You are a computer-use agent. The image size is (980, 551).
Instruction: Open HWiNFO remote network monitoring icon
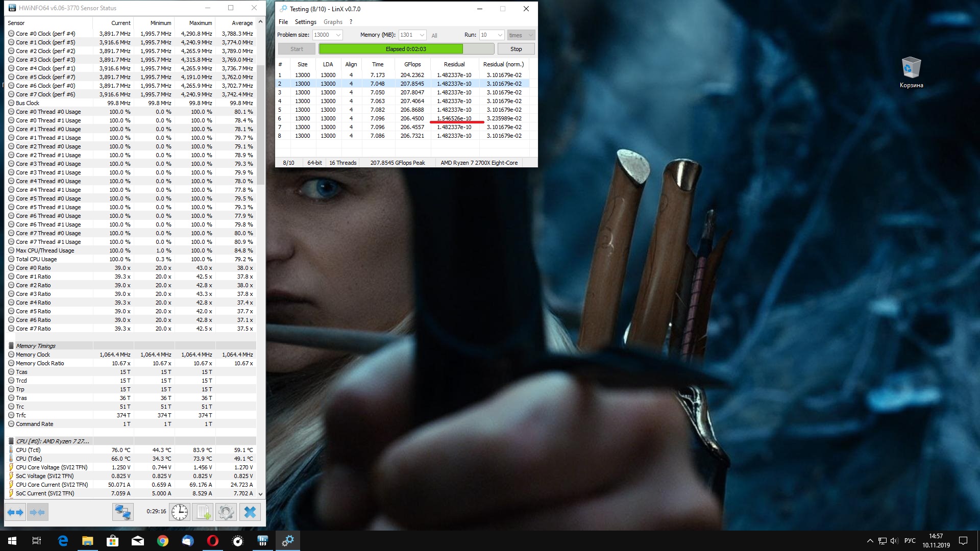[123, 512]
